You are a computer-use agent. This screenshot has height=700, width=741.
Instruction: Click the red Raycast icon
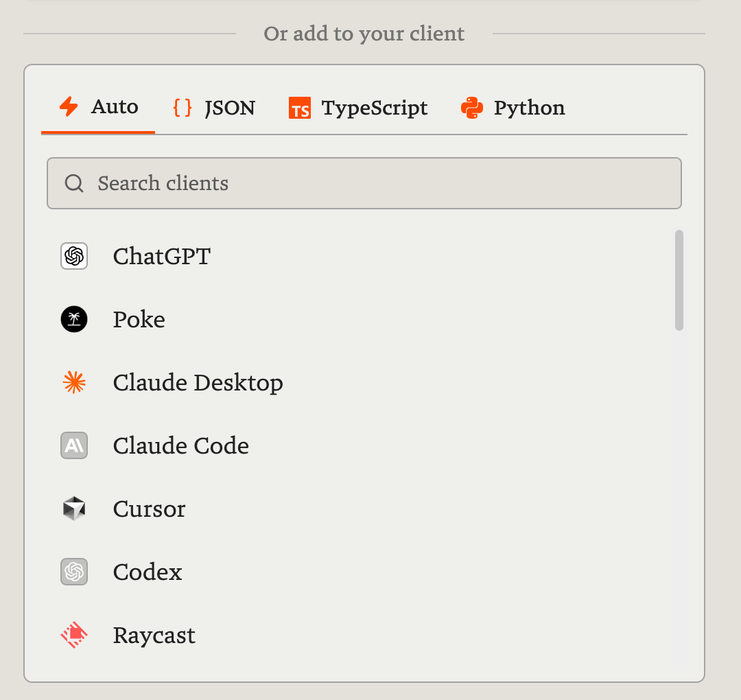(x=74, y=635)
